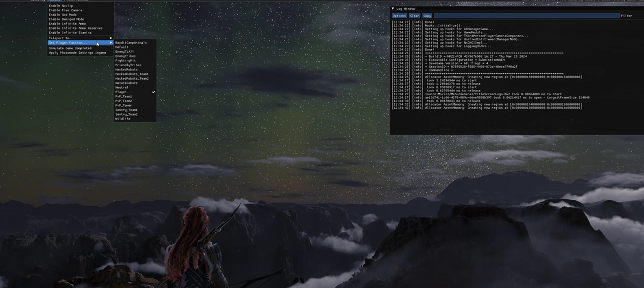Click the checked Player faction entry
This screenshot has width=644, height=288.
pyautogui.click(x=135, y=92)
